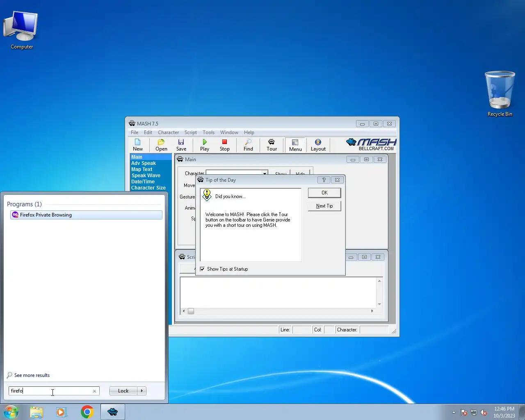
Task: Click the lightbulb tip icon
Action: [x=207, y=195]
